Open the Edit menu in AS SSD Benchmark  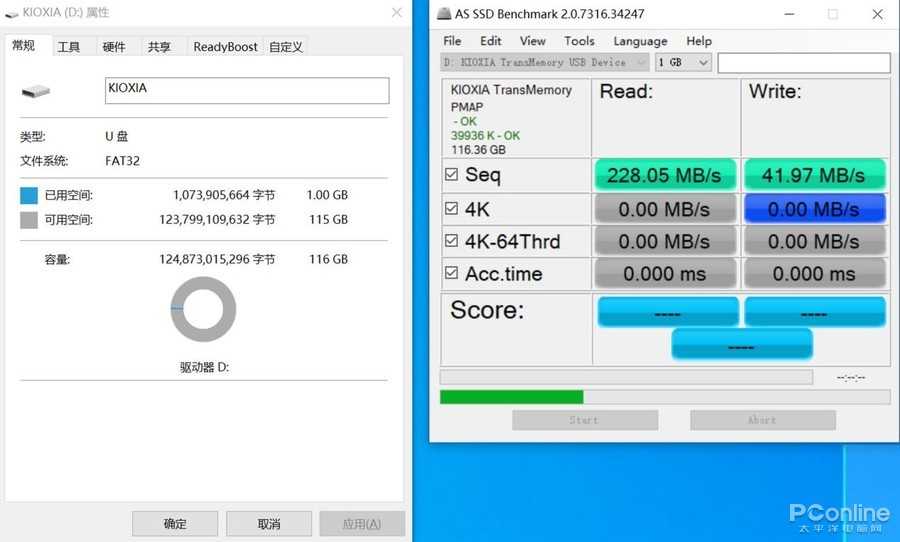(x=490, y=41)
